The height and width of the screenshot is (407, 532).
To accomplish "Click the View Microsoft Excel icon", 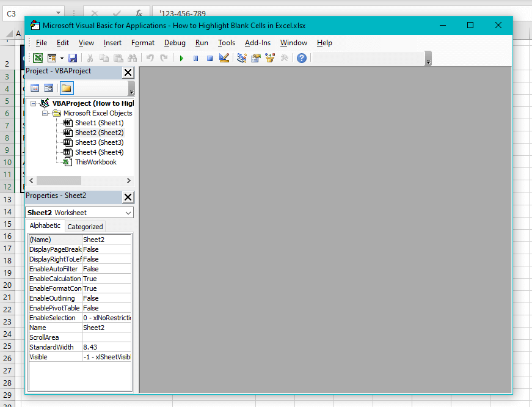I will click(37, 58).
